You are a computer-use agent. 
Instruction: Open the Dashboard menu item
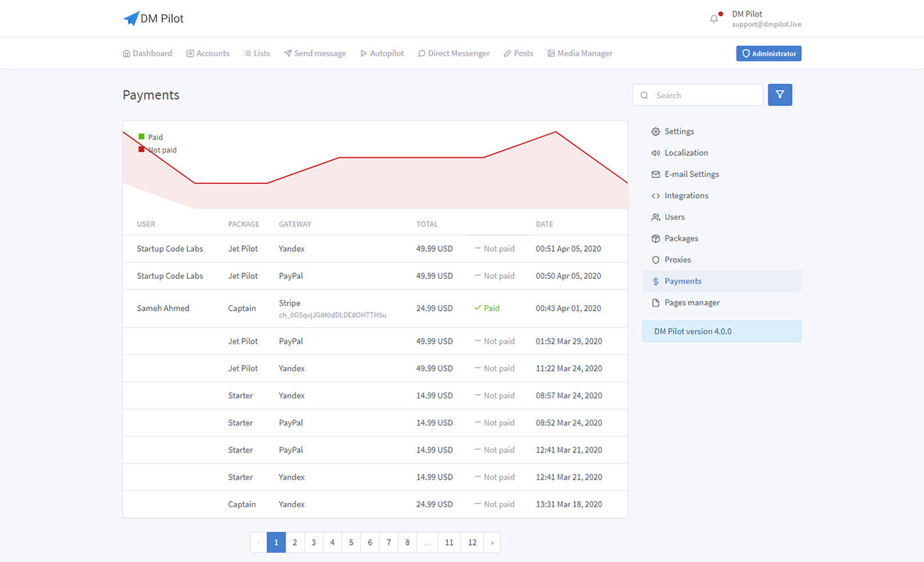coord(147,53)
